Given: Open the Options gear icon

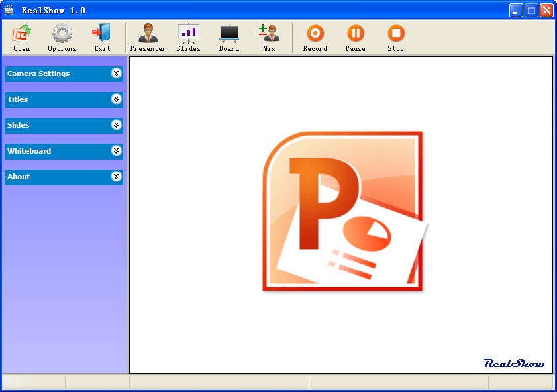Looking at the screenshot, I should coord(62,33).
